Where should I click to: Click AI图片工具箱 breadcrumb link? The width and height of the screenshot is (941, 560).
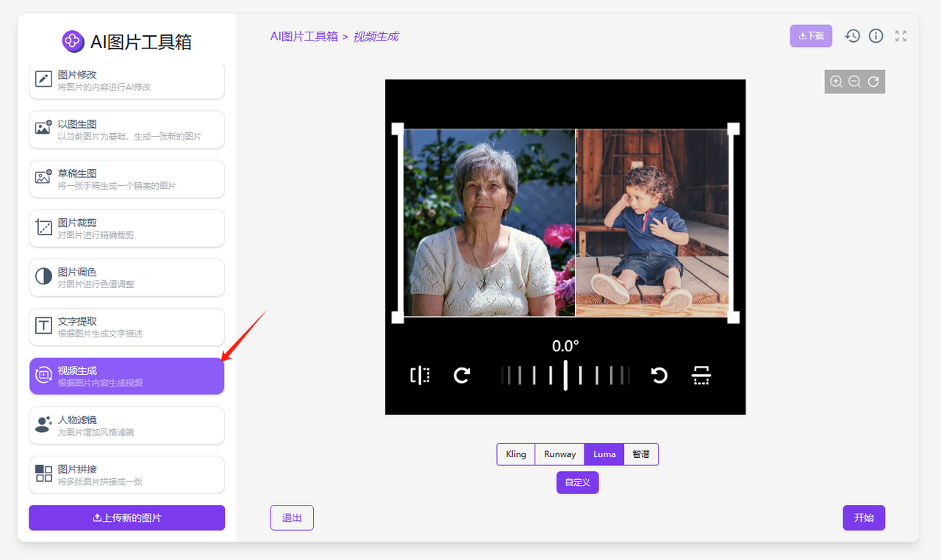point(304,36)
